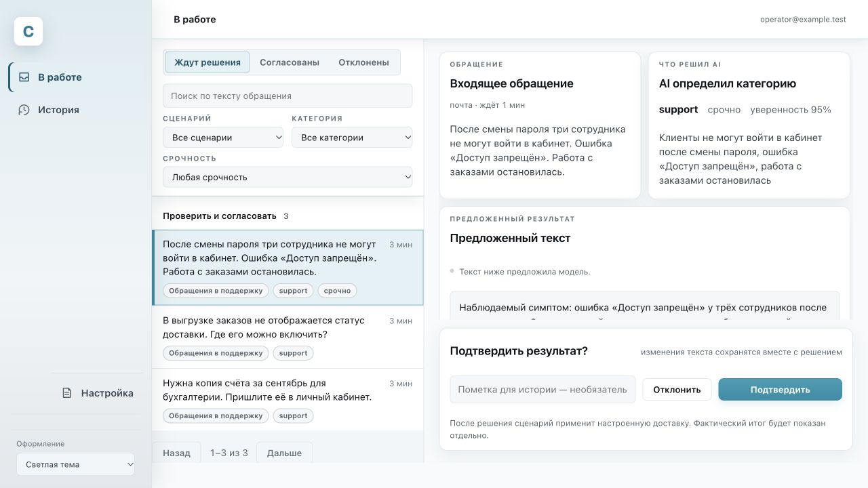Click the support tag on the invoice request
The image size is (868, 488).
[x=293, y=416]
